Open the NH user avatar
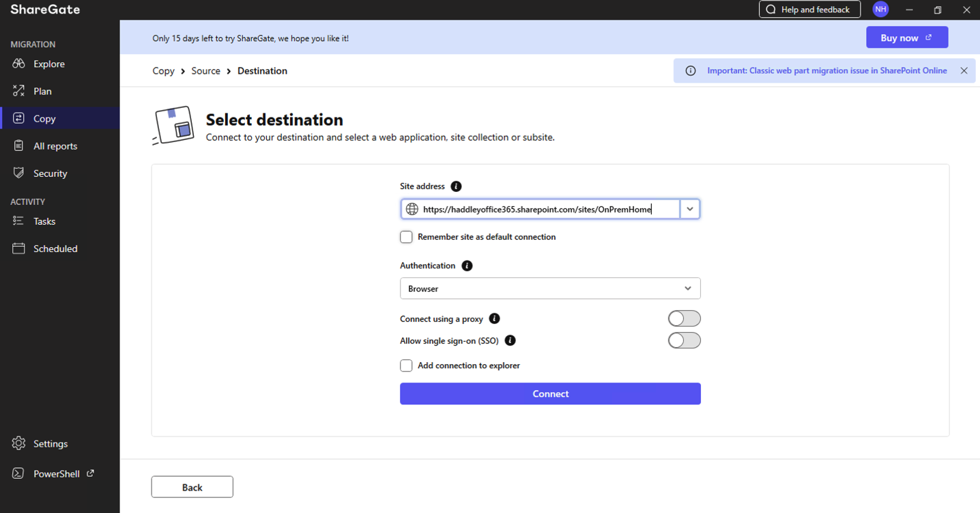This screenshot has width=980, height=513. [881, 10]
